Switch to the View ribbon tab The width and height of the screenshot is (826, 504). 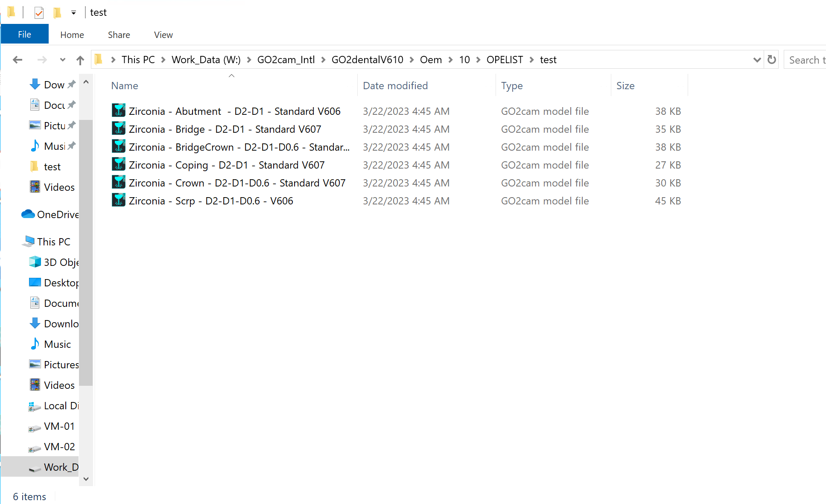tap(163, 35)
